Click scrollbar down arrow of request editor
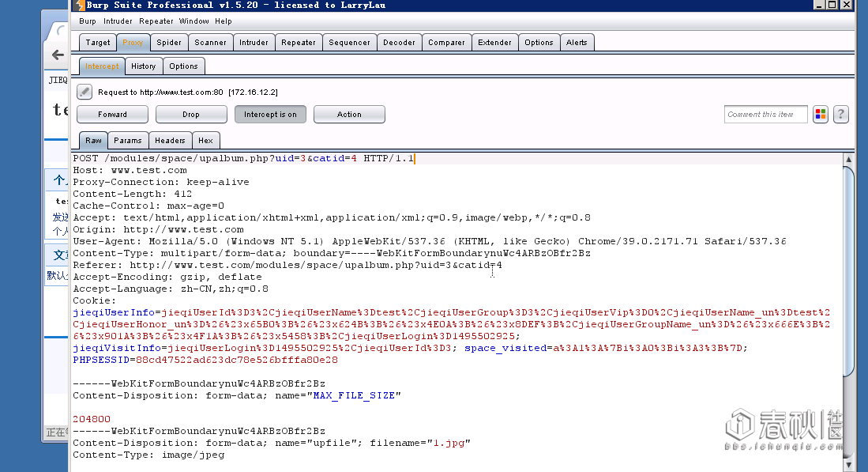The height and width of the screenshot is (472, 868). pyautogui.click(x=848, y=464)
